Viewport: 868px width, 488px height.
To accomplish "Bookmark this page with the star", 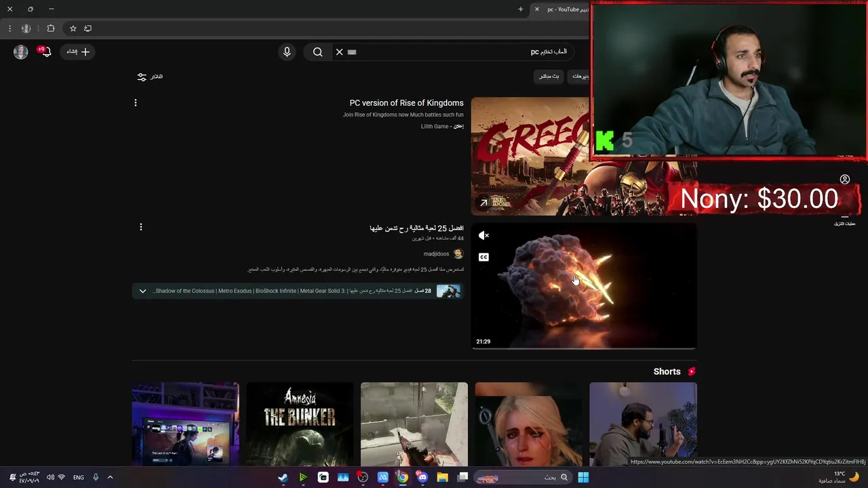I will coord(73,28).
